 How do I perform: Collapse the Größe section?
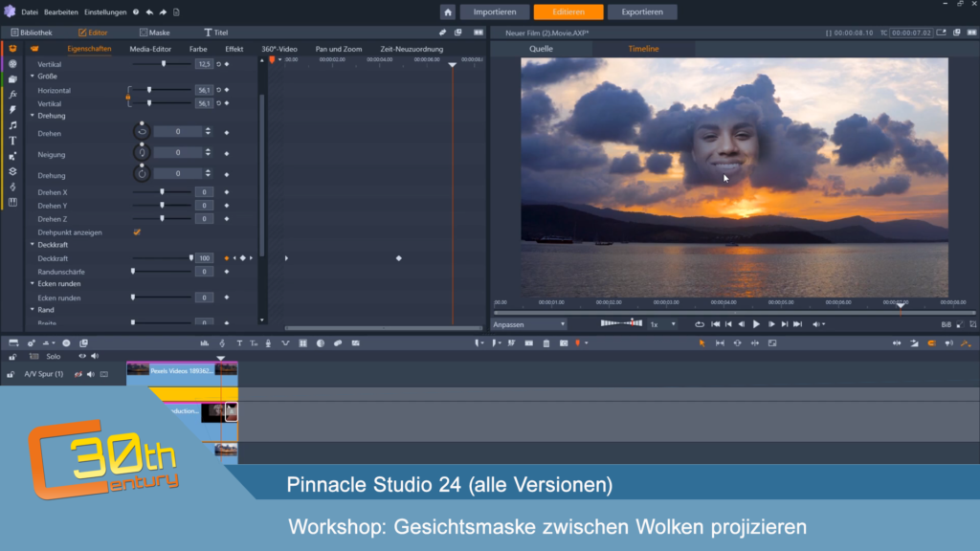tap(33, 77)
